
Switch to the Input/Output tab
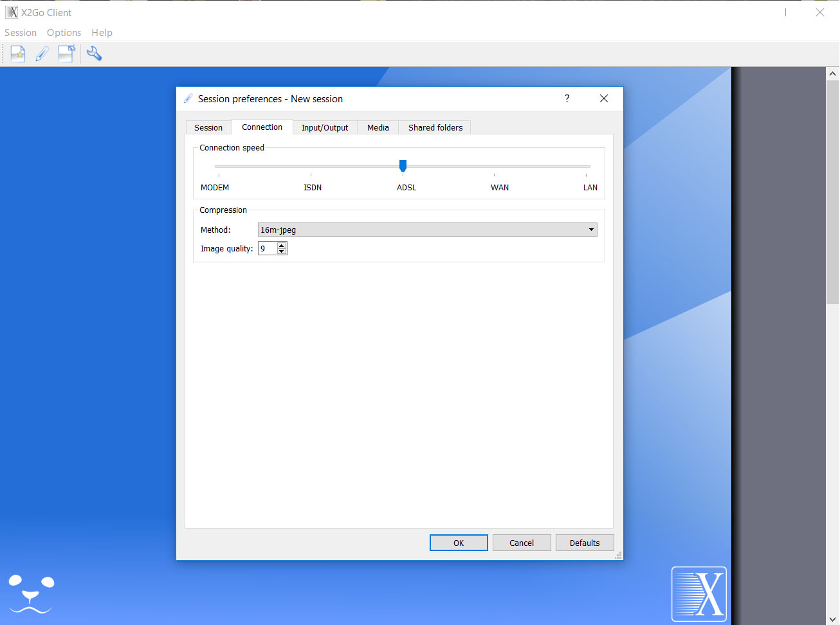(x=325, y=127)
